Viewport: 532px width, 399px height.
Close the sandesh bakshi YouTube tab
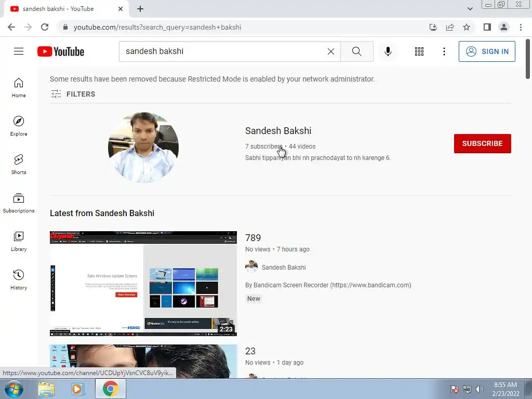point(121,9)
